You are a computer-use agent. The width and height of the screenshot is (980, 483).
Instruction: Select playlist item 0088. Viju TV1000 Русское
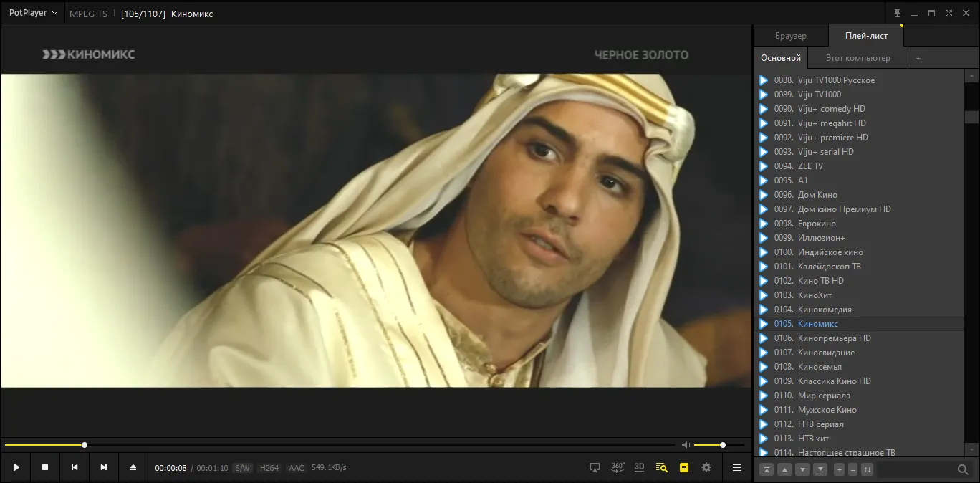[859, 80]
